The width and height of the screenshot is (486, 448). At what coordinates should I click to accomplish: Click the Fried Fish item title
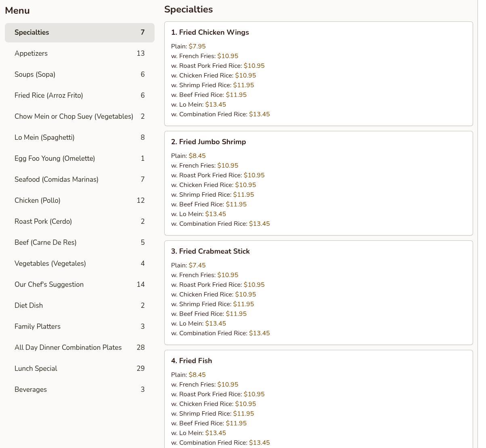pos(191,361)
